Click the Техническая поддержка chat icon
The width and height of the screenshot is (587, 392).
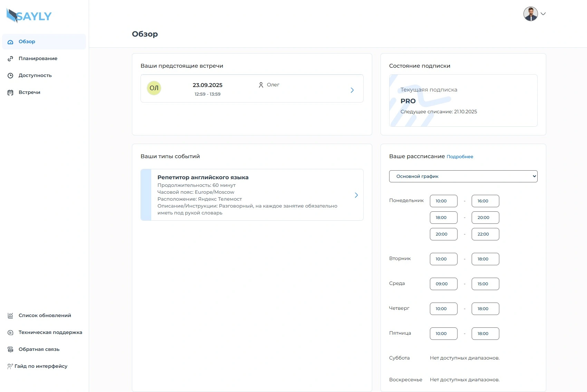[x=10, y=333]
